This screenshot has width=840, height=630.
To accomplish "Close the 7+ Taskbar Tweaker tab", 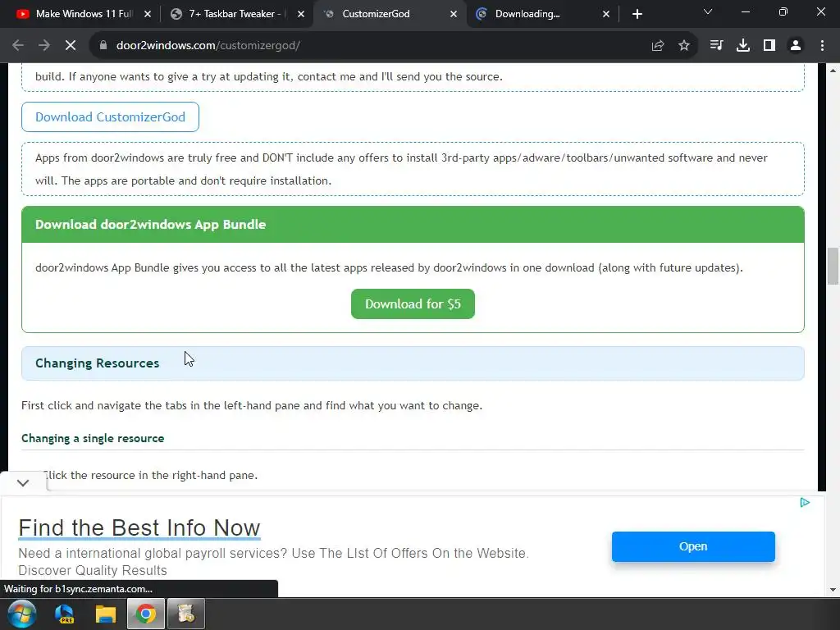I will click(301, 14).
